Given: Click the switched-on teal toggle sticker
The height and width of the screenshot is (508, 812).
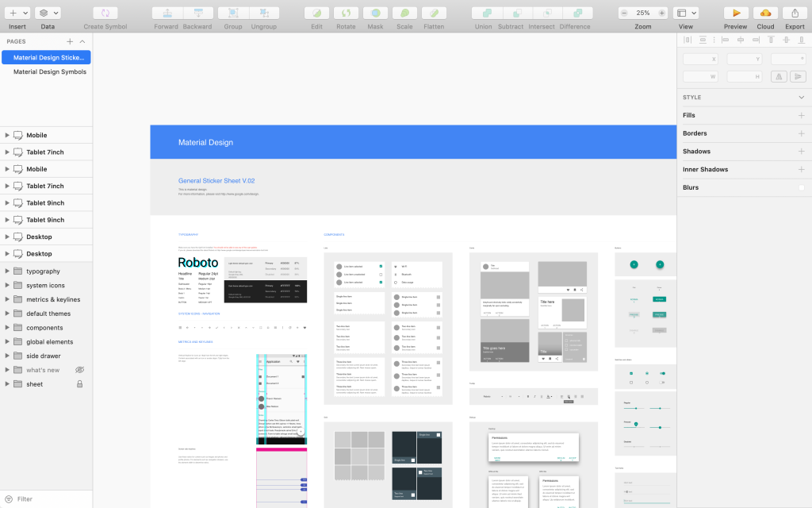Looking at the screenshot, I should click(x=662, y=373).
